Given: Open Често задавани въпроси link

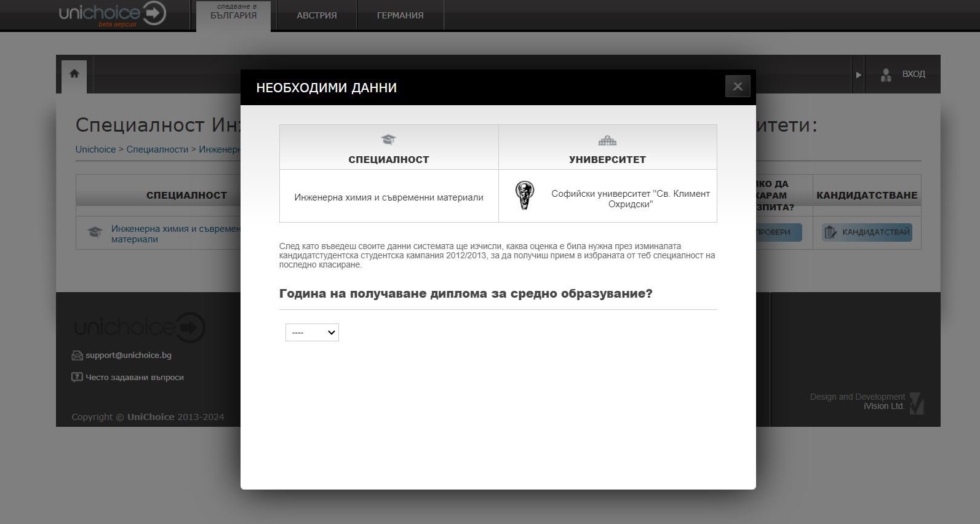Looking at the screenshot, I should tap(134, 378).
